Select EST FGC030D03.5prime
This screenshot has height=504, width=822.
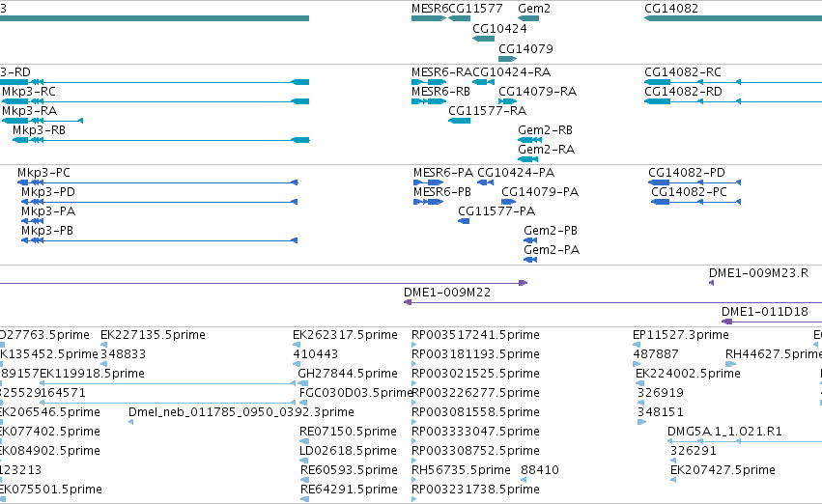coord(356,393)
